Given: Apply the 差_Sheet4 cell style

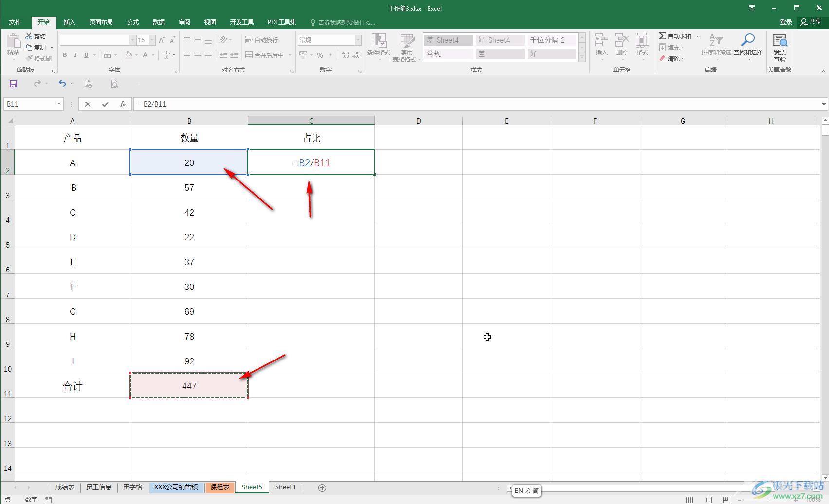Looking at the screenshot, I should (448, 40).
